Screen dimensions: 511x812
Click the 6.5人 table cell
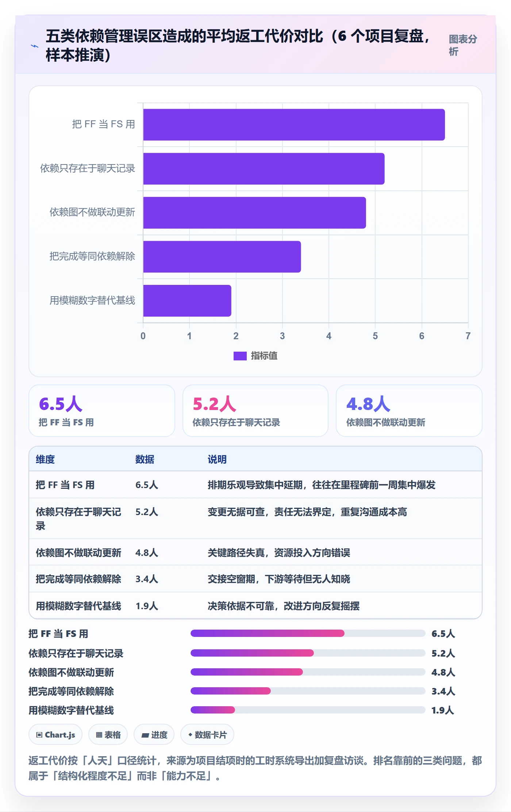coord(147,485)
